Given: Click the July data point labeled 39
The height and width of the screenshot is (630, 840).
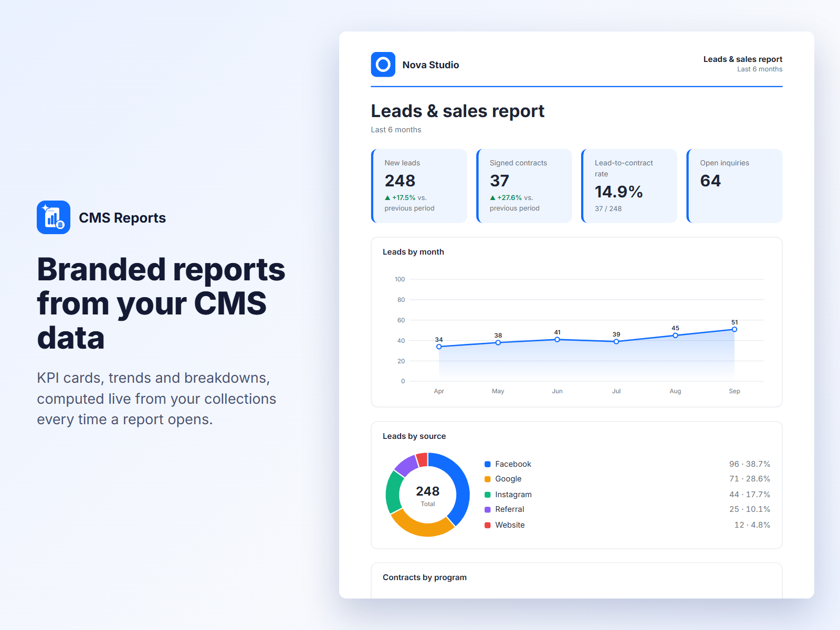Looking at the screenshot, I should point(616,341).
